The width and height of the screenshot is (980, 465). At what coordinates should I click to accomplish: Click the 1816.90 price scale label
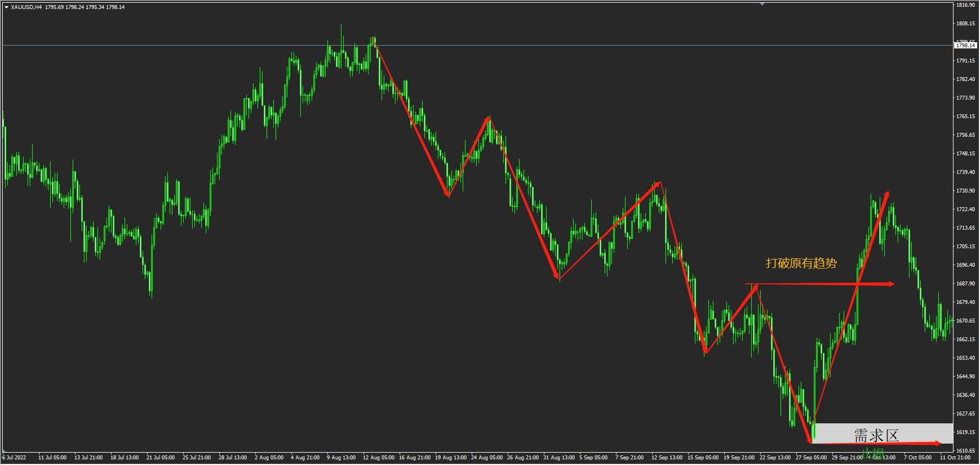(x=966, y=5)
